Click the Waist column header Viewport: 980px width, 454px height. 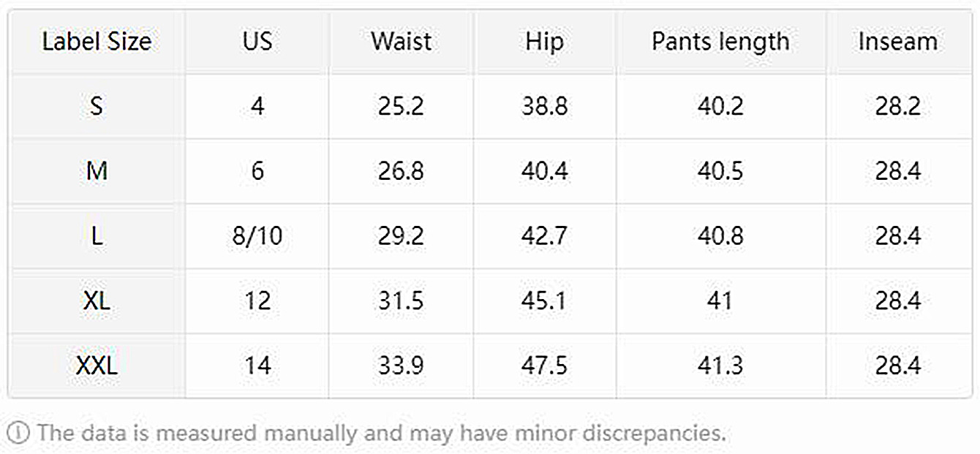click(401, 42)
